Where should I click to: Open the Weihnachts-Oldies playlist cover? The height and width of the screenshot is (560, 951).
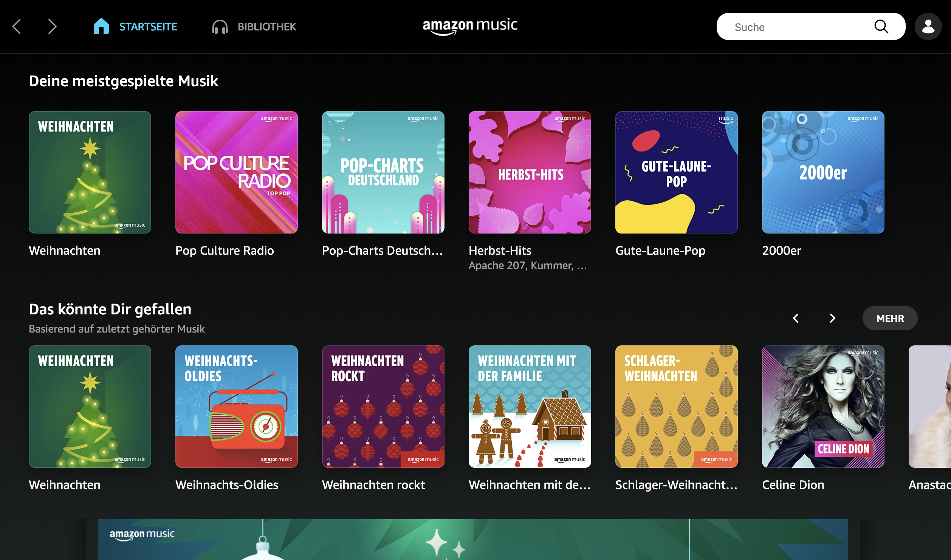(236, 406)
